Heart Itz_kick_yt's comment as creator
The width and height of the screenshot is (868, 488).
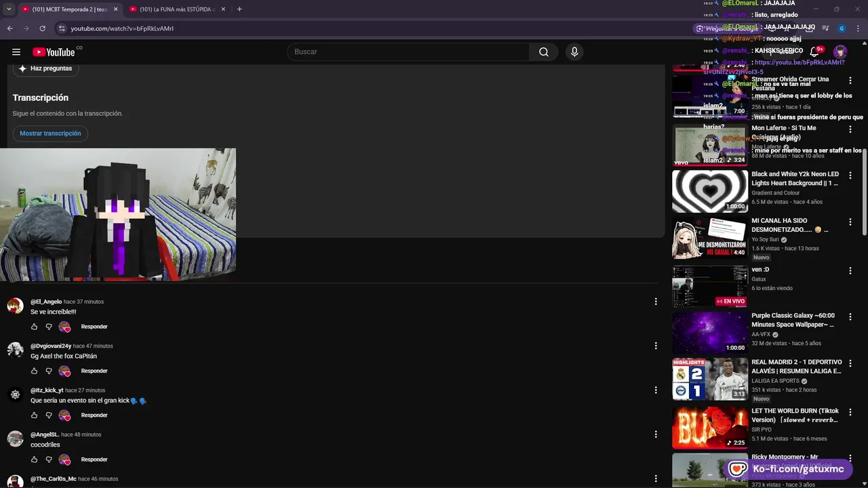pyautogui.click(x=65, y=415)
